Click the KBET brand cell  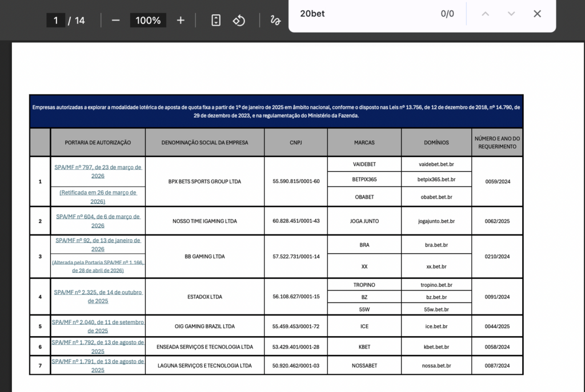click(x=364, y=347)
